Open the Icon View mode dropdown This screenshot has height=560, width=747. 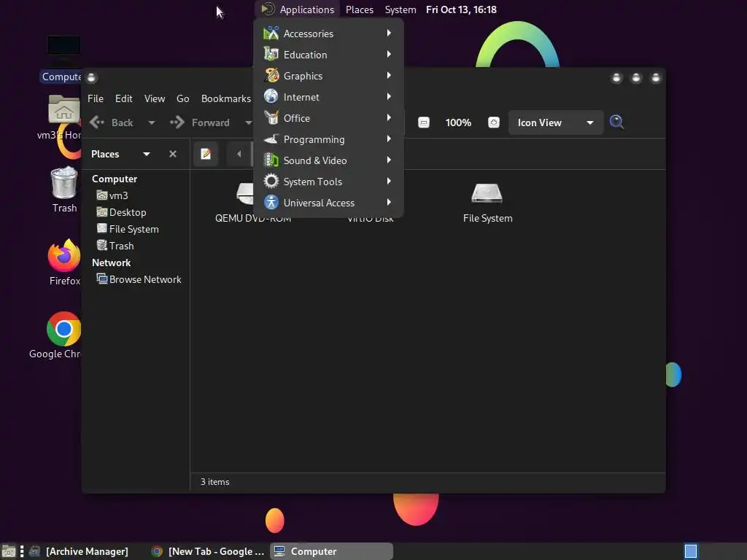tap(555, 122)
